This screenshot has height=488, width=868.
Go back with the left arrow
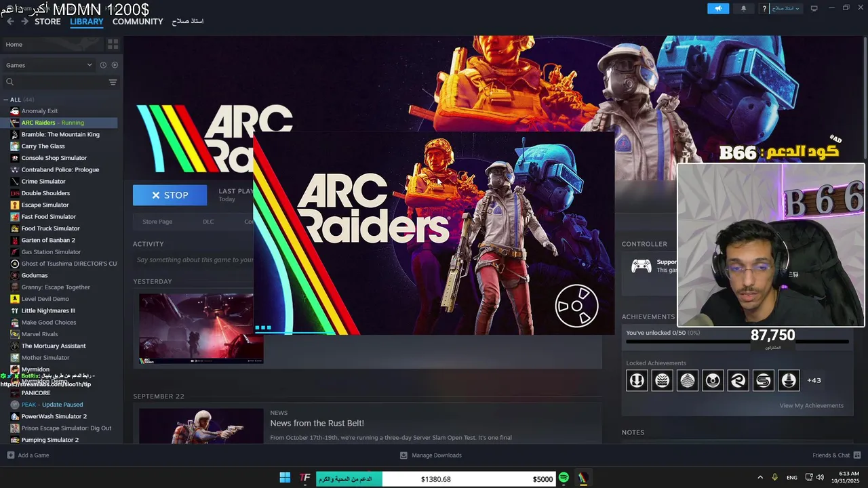[x=9, y=22]
